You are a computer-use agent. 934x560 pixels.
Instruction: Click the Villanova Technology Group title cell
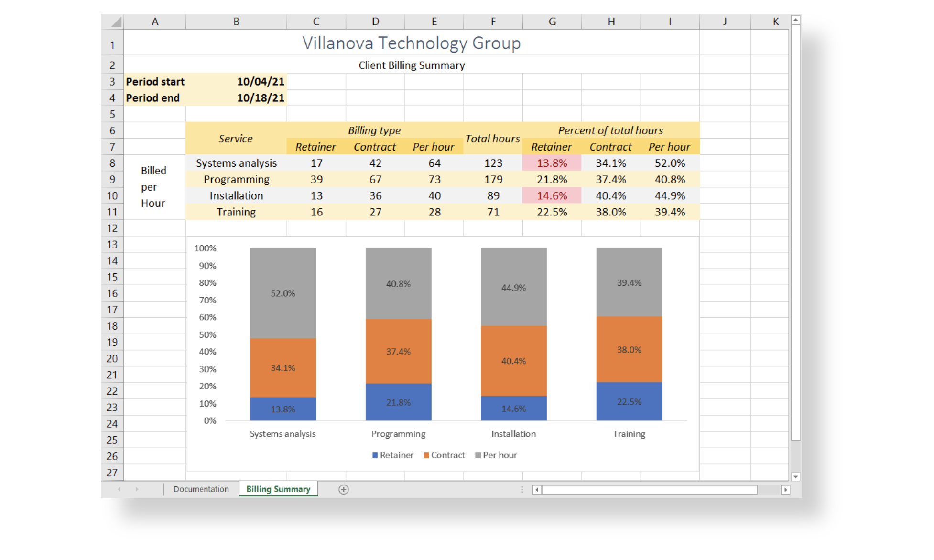(411, 43)
